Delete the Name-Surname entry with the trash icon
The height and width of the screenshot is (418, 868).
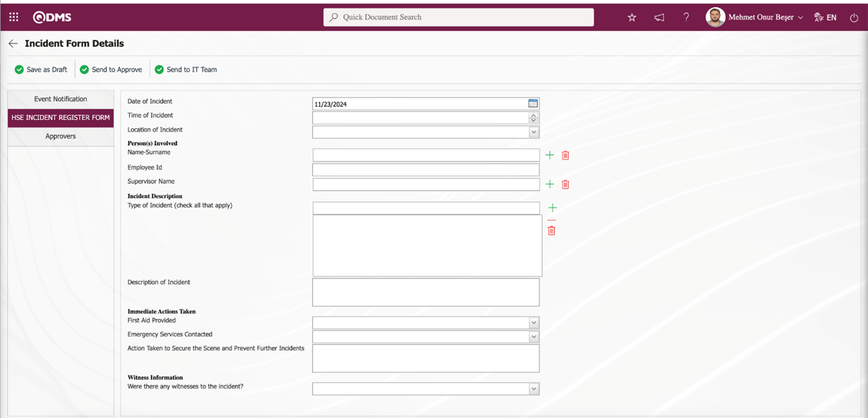click(565, 155)
